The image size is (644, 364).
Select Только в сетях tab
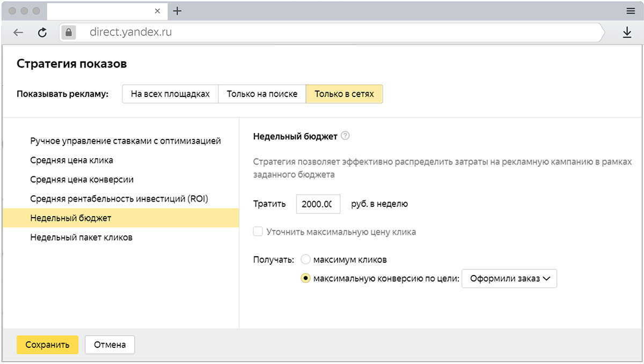click(344, 94)
